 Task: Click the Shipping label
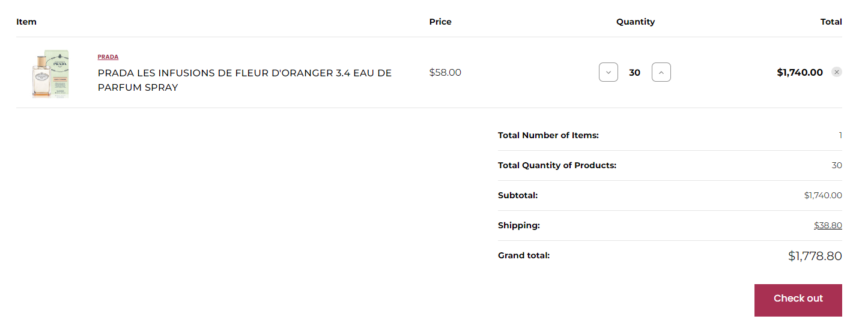point(519,225)
